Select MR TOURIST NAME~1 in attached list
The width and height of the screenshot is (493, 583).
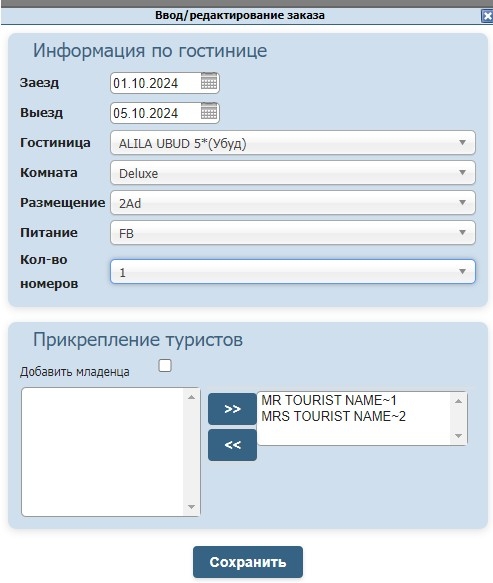[329, 400]
